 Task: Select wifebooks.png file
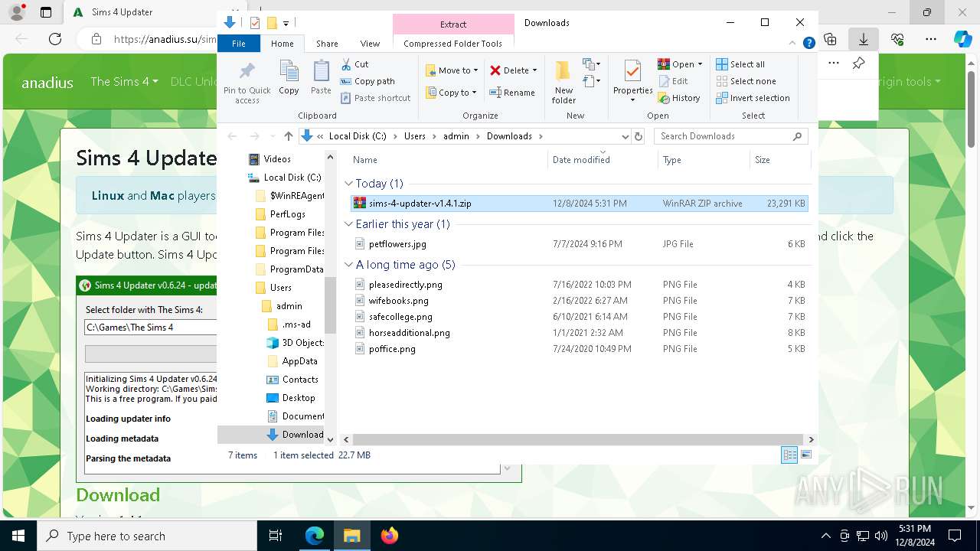pyautogui.click(x=579, y=301)
